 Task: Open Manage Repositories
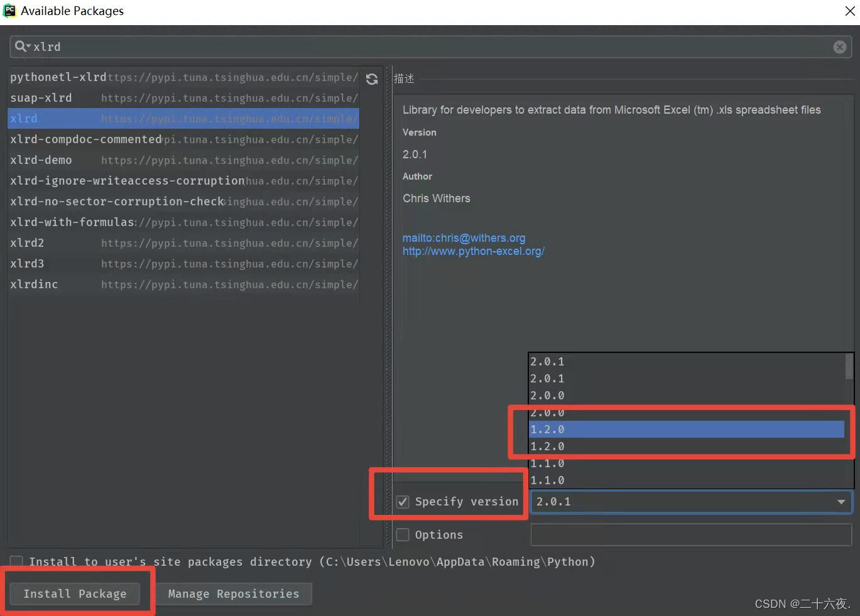point(233,594)
